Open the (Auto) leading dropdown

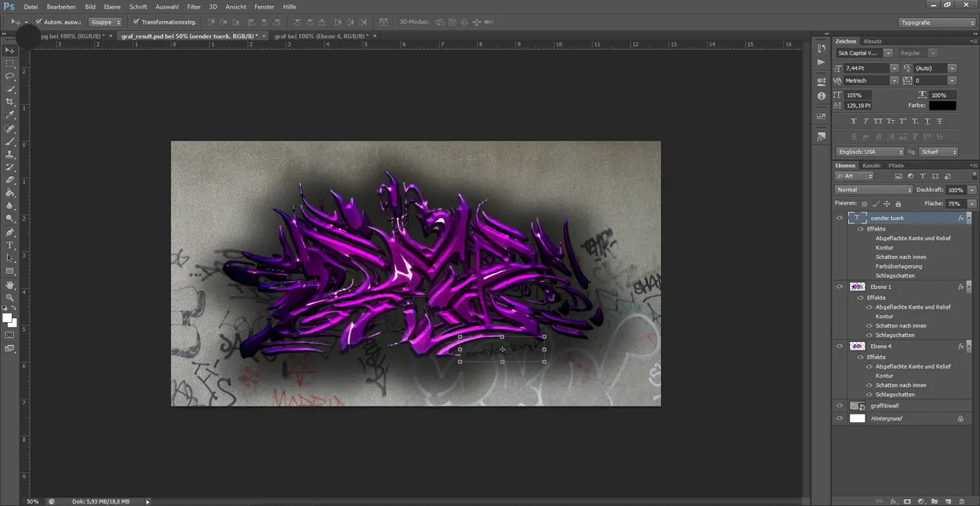tap(952, 69)
